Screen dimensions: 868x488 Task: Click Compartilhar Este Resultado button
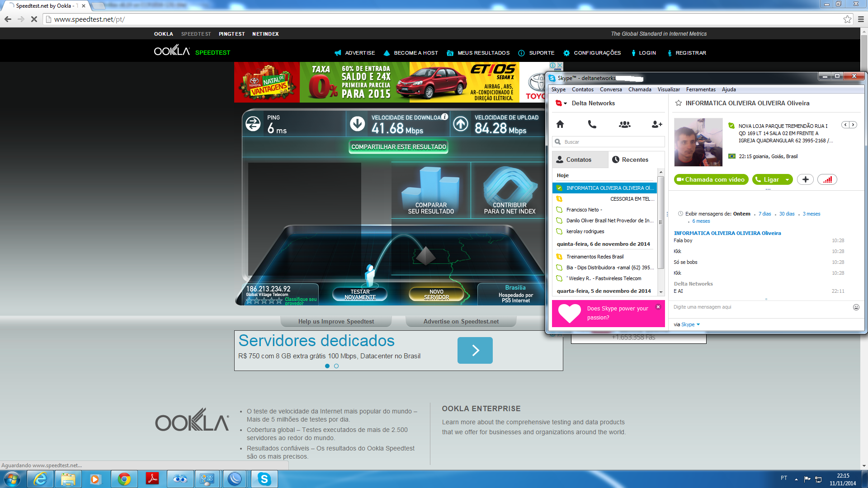pos(399,147)
